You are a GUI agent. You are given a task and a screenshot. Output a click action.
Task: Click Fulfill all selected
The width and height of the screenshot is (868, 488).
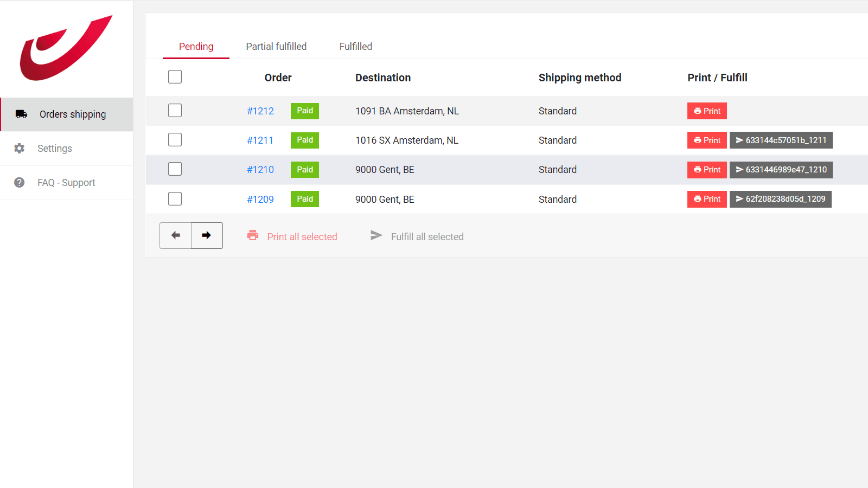point(427,236)
